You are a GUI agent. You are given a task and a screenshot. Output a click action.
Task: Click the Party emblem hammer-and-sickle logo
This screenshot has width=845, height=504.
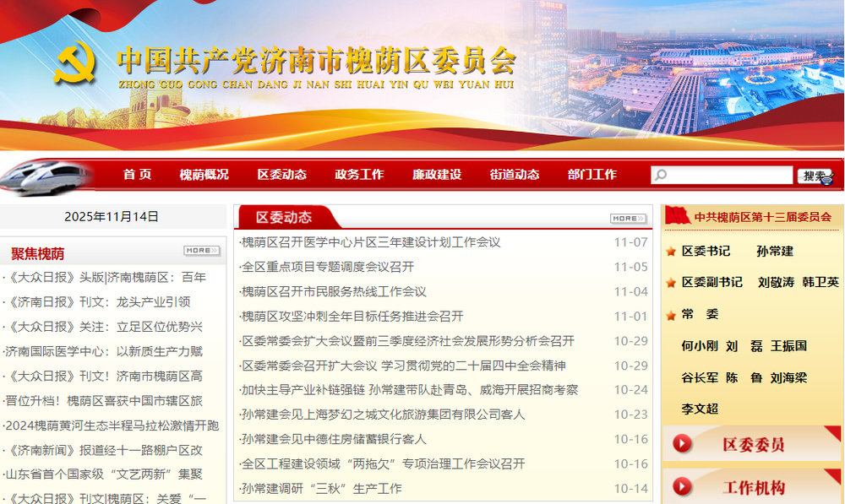(x=76, y=62)
